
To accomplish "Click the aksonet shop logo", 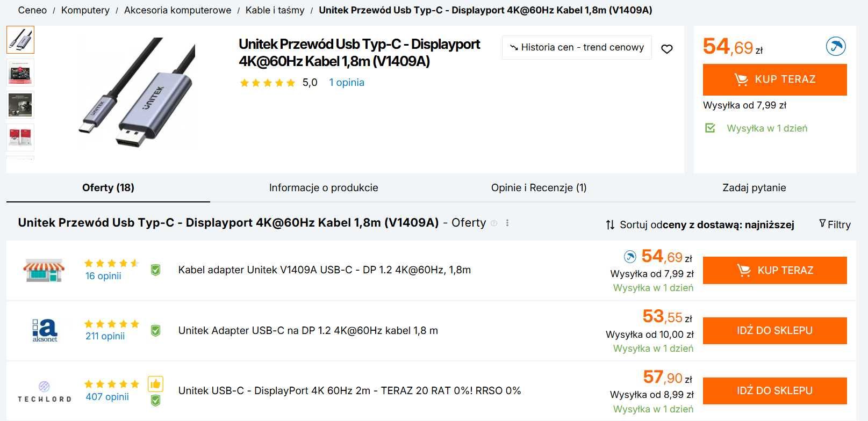I will pos(45,330).
